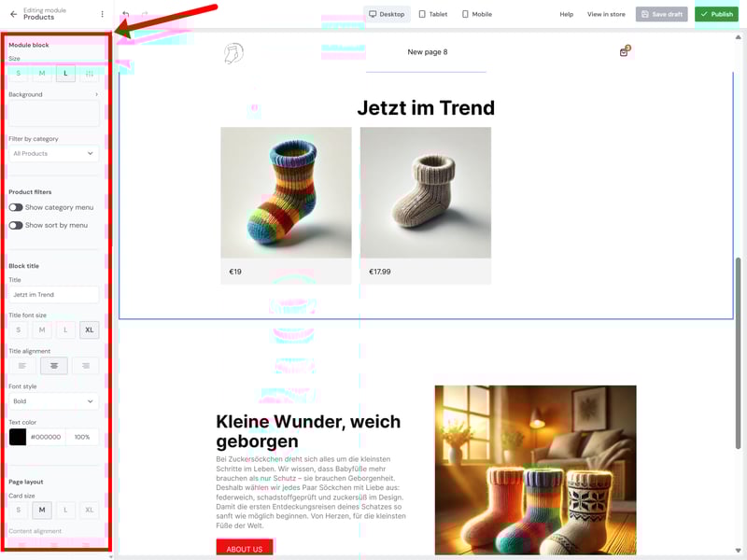Viewport: 747px width, 560px height.
Task: Switch to Mobile preview
Action: coord(477,14)
